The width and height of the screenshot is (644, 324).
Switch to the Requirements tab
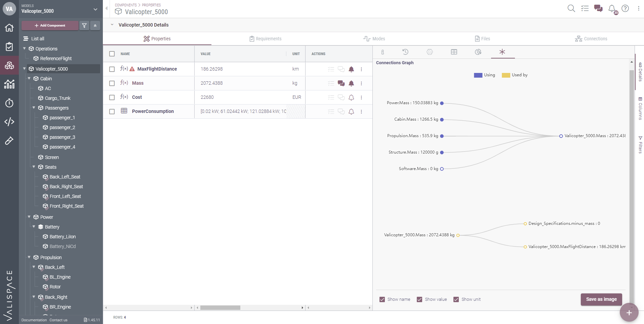pos(265,39)
